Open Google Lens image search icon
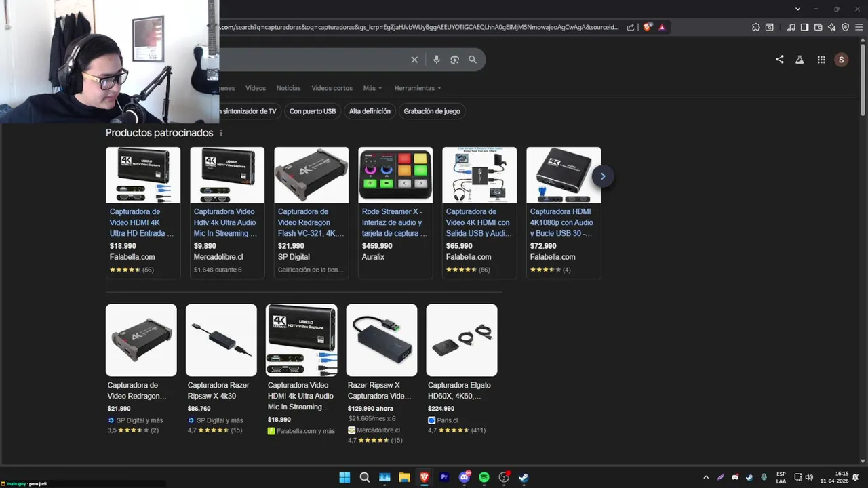 454,60
